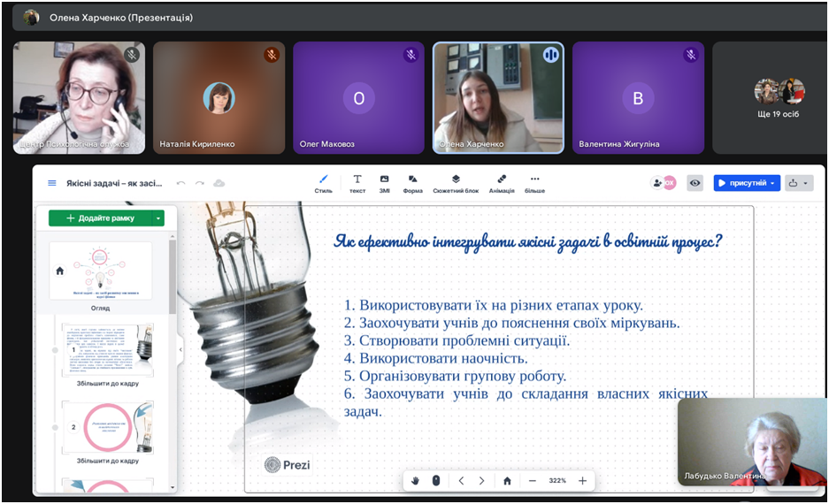Image resolution: width=829 pixels, height=504 pixels.
Task: Click the add collaborator icon
Action: pyautogui.click(x=657, y=183)
